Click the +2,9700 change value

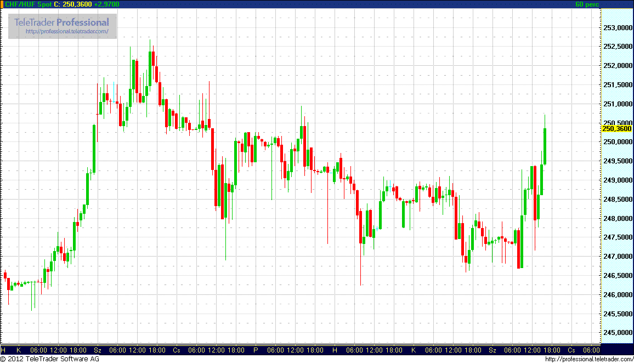point(107,4)
